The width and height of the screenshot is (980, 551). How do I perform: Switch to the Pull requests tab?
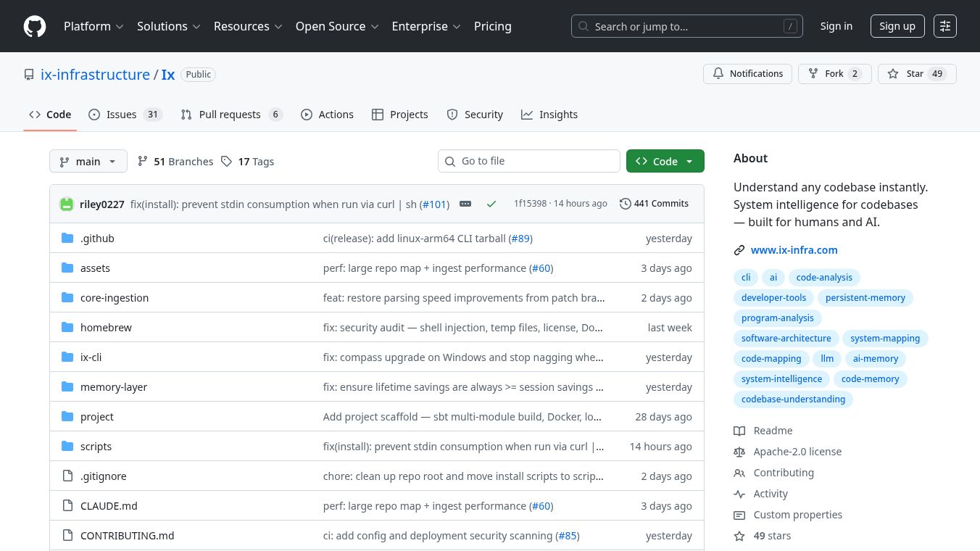(x=230, y=115)
